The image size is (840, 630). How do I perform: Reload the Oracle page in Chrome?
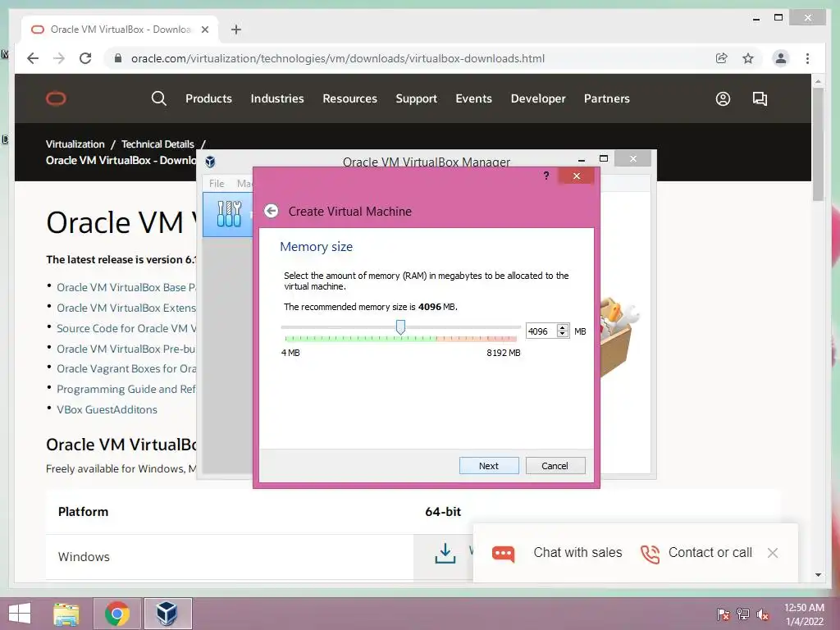[x=85, y=58]
